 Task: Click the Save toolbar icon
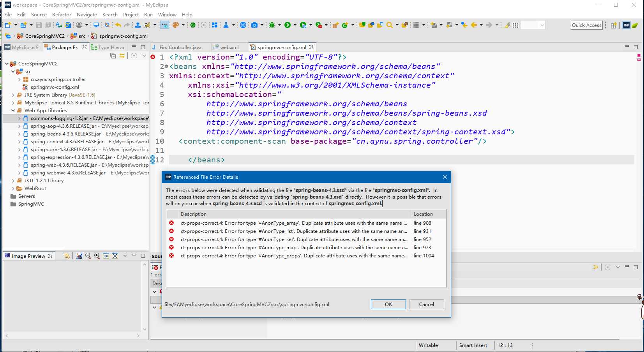pos(39,25)
